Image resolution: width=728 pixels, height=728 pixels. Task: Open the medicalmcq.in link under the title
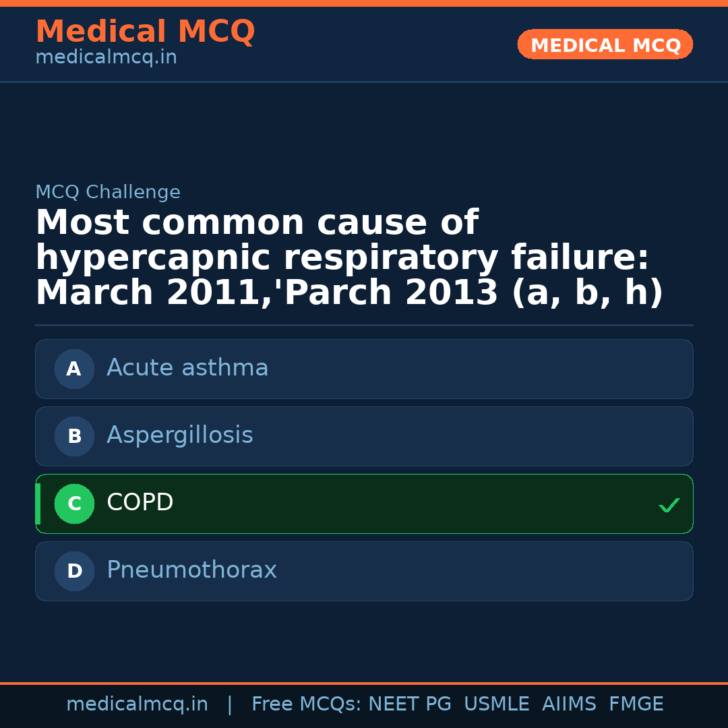pyautogui.click(x=106, y=57)
